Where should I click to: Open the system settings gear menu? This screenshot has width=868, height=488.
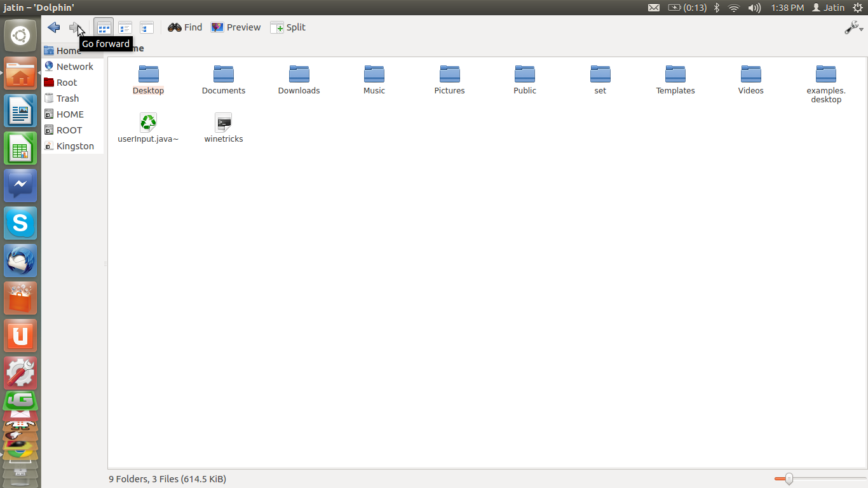point(858,8)
